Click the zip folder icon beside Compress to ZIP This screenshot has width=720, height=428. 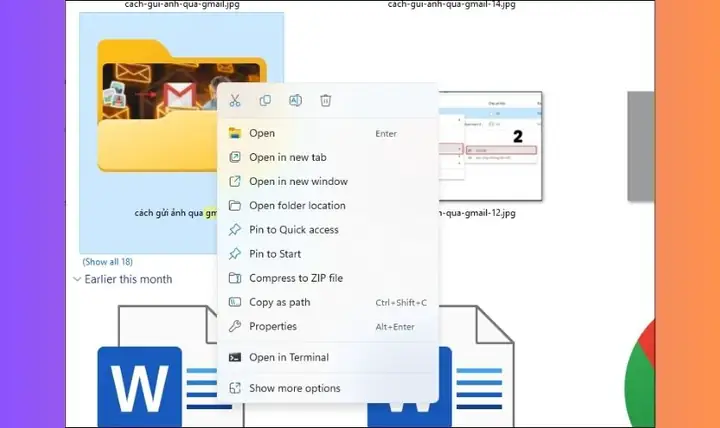235,278
